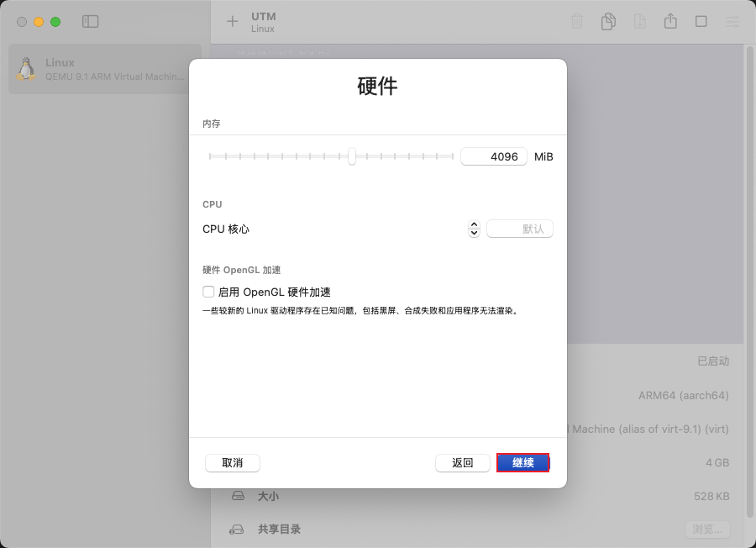The image size is (756, 548).
Task: Enable OpenGL 硬件加速 checkbox
Action: [207, 292]
